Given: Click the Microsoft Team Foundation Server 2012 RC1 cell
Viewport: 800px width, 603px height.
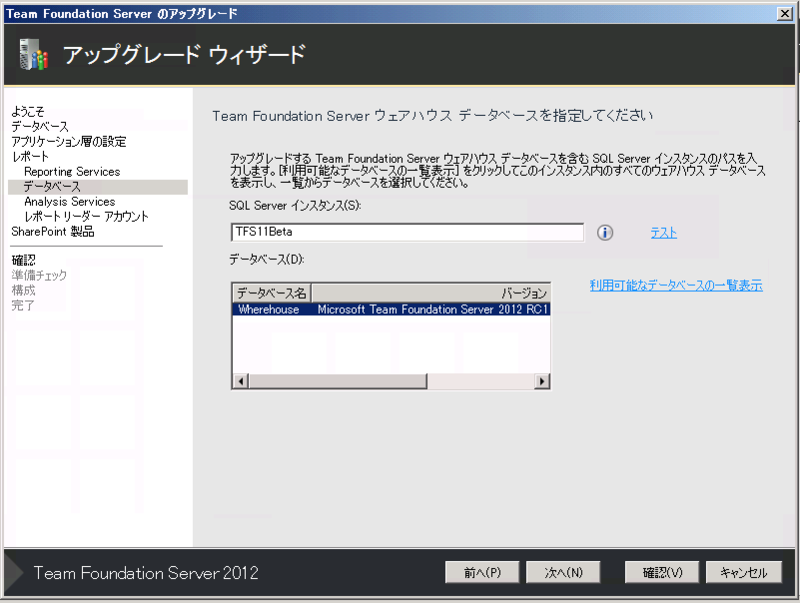Looking at the screenshot, I should [x=433, y=309].
